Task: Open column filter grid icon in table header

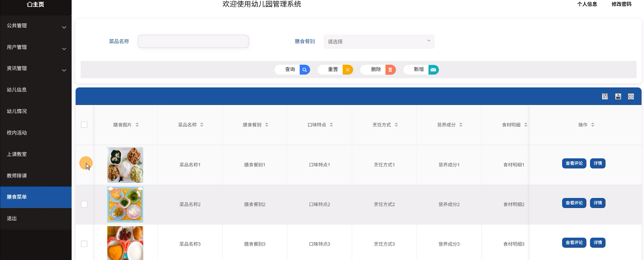Action: tap(605, 97)
